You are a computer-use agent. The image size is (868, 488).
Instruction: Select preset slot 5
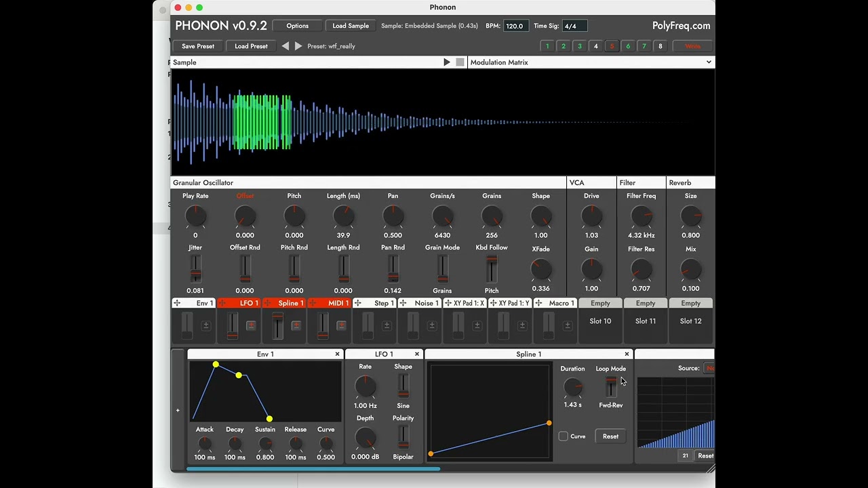pos(612,46)
